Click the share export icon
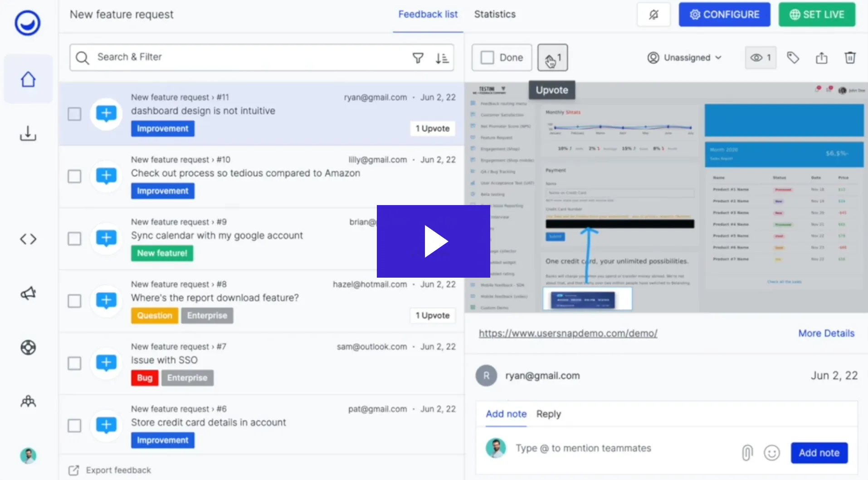 pos(821,58)
